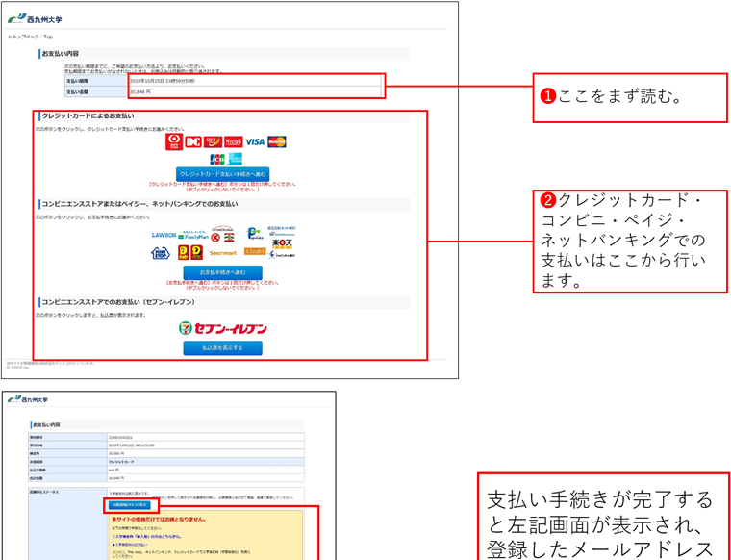
Task: Click the UFJ card logo
Action: point(214,141)
